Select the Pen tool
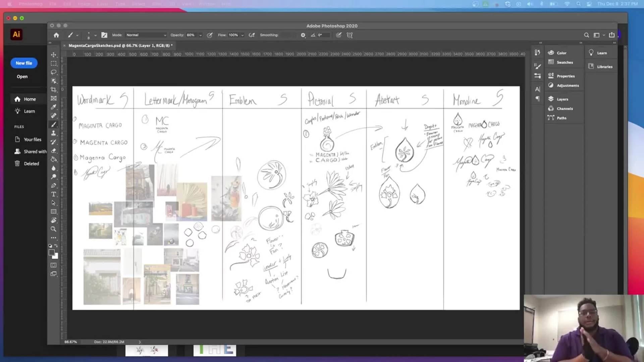The height and width of the screenshot is (362, 644). tap(54, 185)
